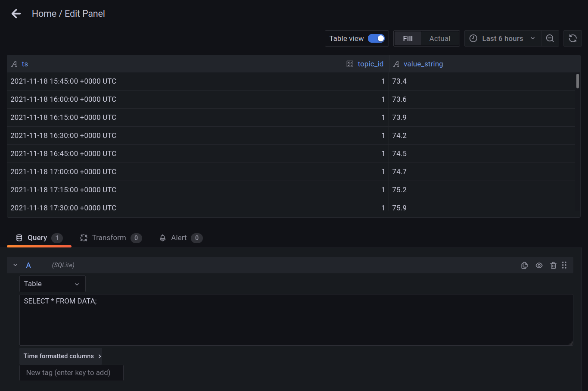Rename query by clicking A label

(28, 265)
